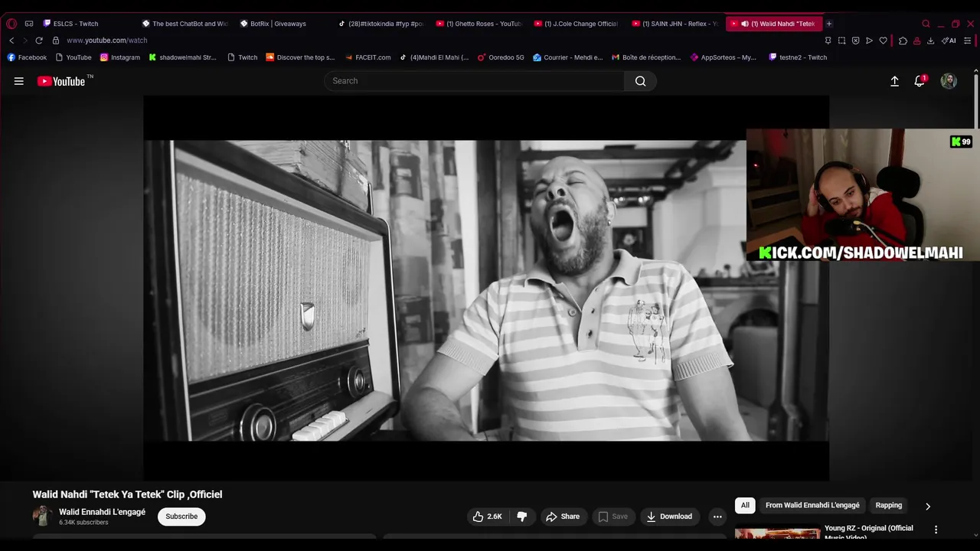Open the Discover the top s... bookmark

(300, 57)
